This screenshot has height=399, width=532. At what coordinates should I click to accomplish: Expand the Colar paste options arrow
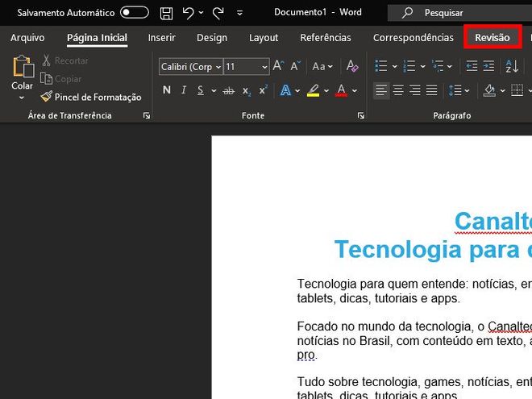22,98
